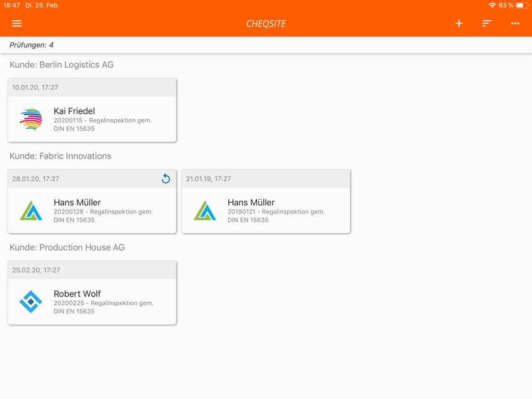Add a new inspection with plus icon
532x399 pixels.
point(459,23)
